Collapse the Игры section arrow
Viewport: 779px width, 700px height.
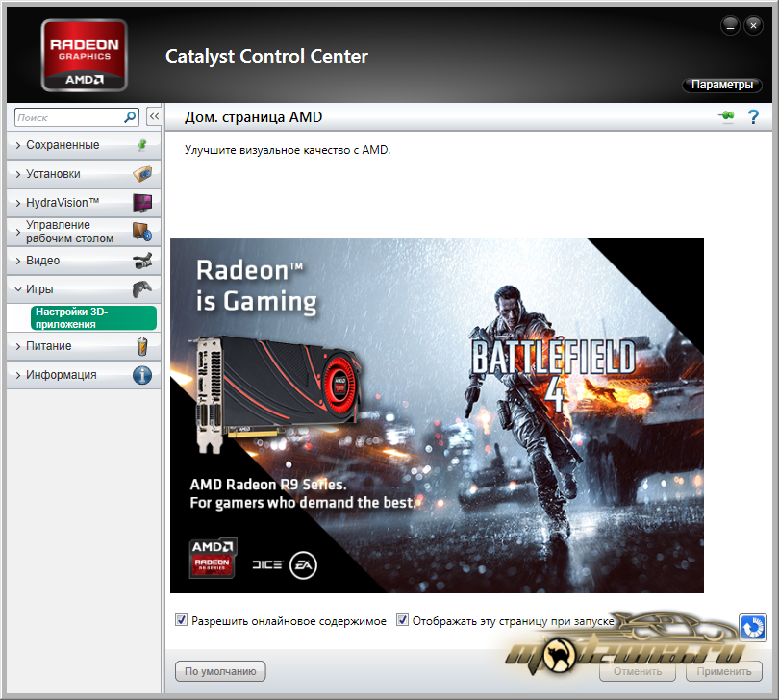point(18,289)
